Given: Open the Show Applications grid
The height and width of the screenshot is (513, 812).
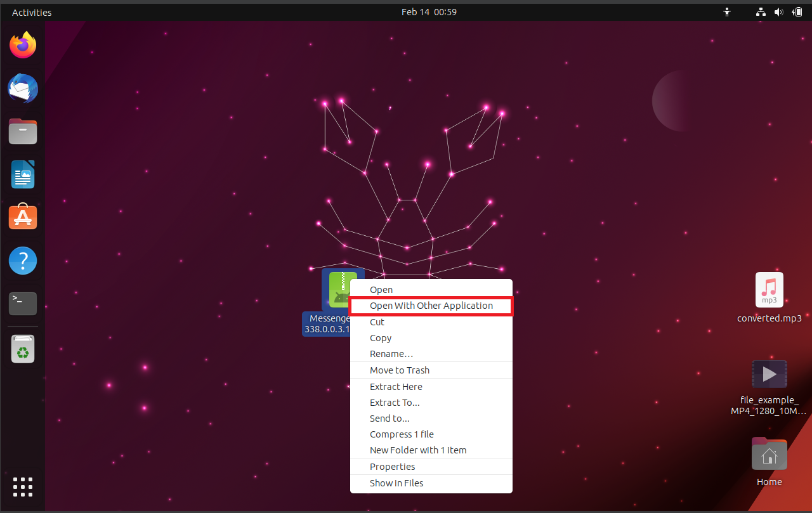Looking at the screenshot, I should click(23, 487).
